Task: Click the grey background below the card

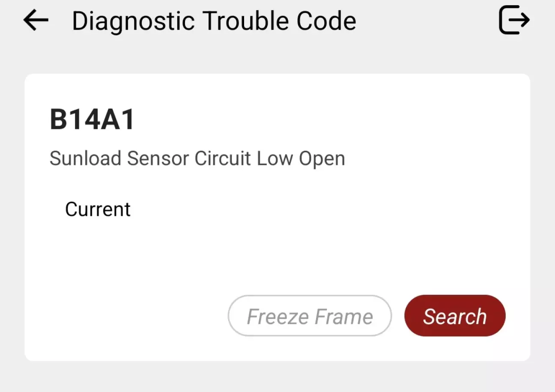Action: (x=277, y=377)
